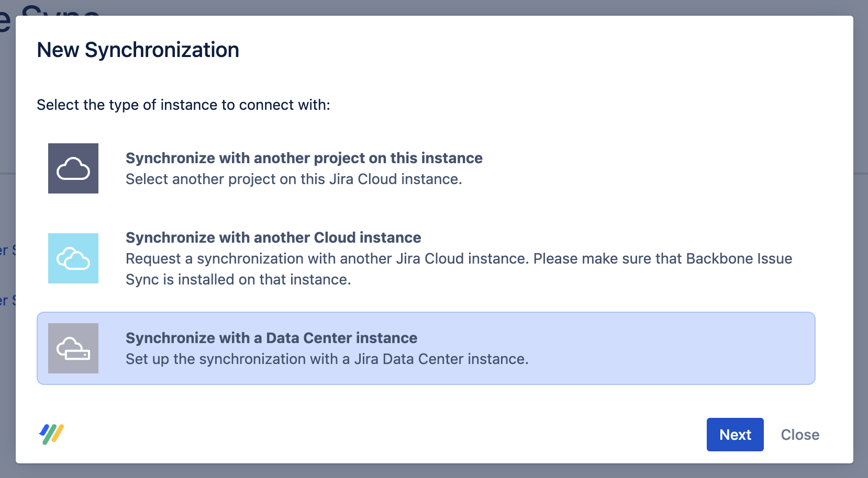Image resolution: width=868 pixels, height=478 pixels.
Task: Dismiss the dialog using the Close link
Action: [799, 435]
